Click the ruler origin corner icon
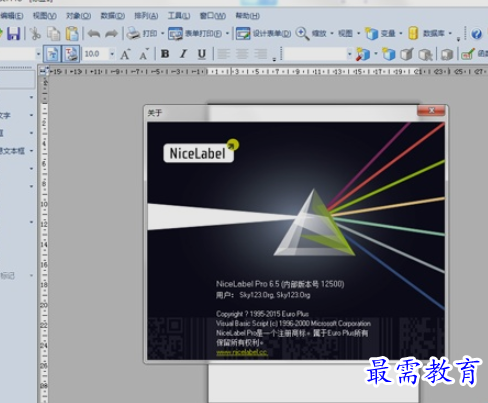The height and width of the screenshot is (403, 488). click(x=43, y=71)
